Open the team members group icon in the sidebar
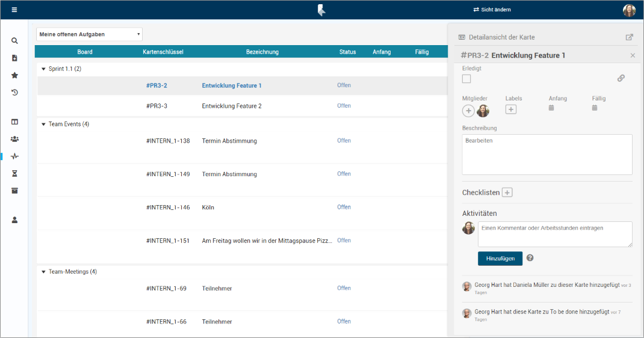Screen dimensions: 644x338 tap(14, 139)
